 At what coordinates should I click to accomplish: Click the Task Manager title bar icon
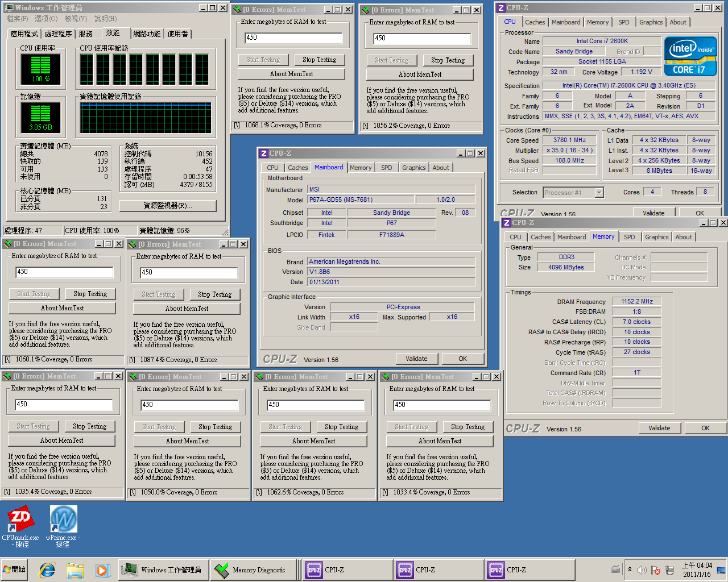click(9, 7)
